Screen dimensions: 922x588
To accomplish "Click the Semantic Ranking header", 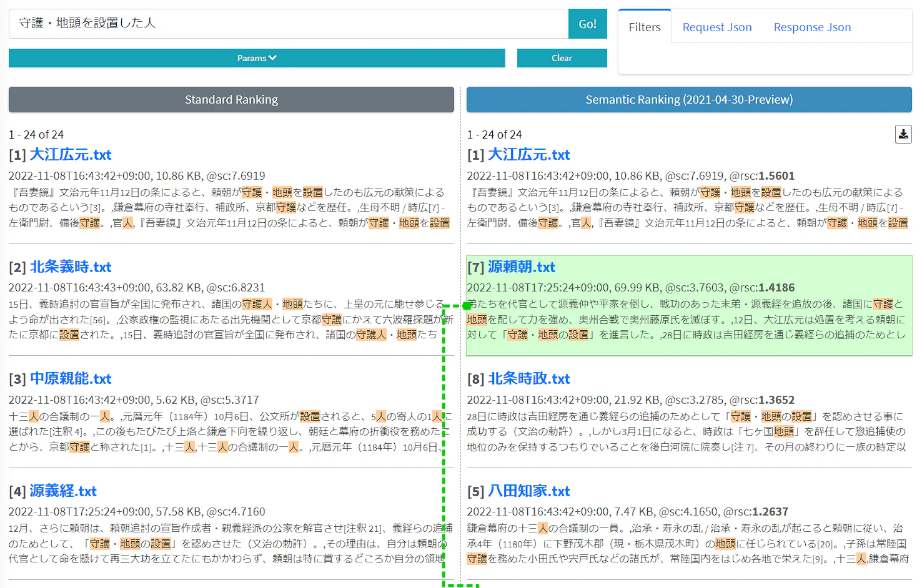I will pyautogui.click(x=689, y=100).
